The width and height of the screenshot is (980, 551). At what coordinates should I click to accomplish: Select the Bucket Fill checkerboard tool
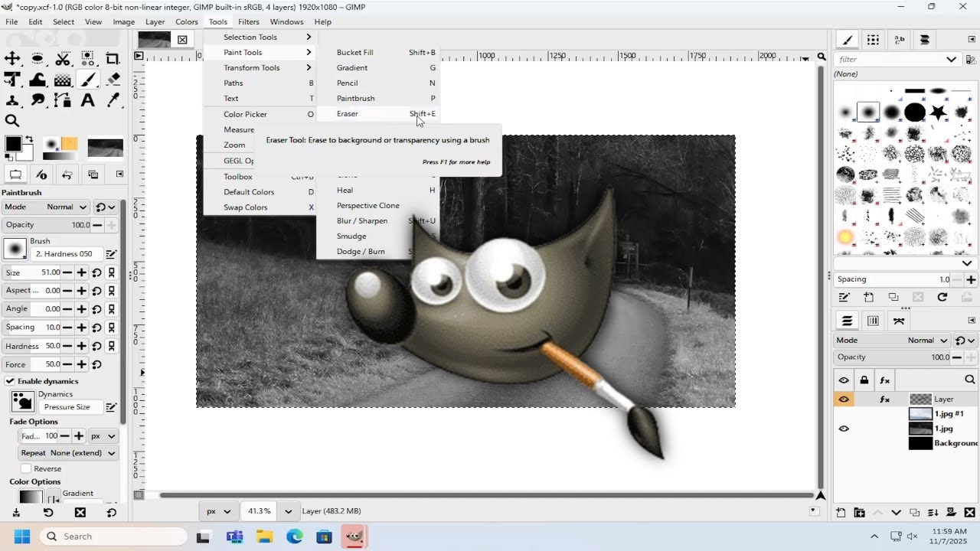pos(63,80)
